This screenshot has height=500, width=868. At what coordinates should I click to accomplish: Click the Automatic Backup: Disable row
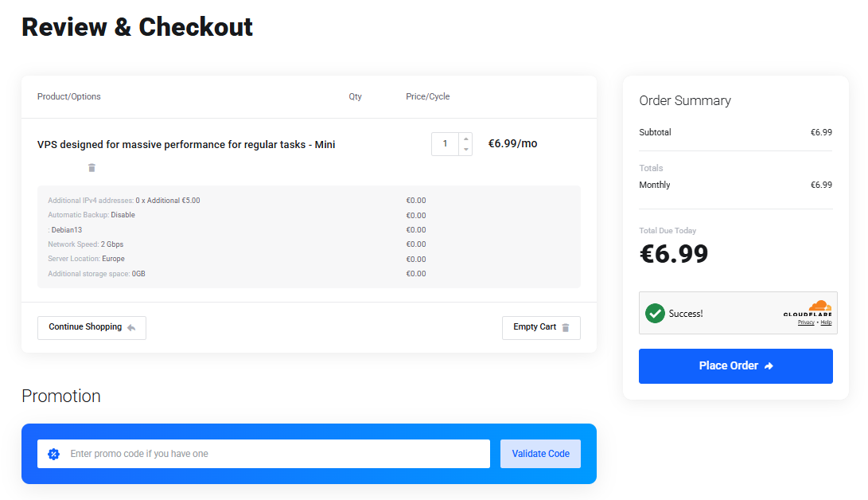click(x=91, y=215)
